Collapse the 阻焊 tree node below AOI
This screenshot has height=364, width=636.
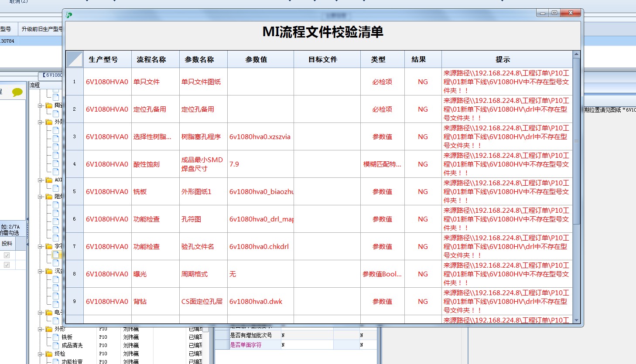(40, 197)
